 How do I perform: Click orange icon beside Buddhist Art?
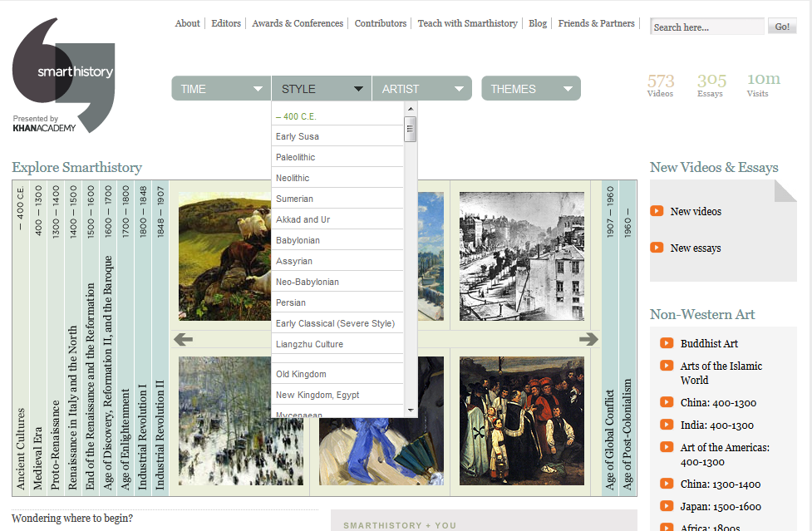click(x=667, y=342)
